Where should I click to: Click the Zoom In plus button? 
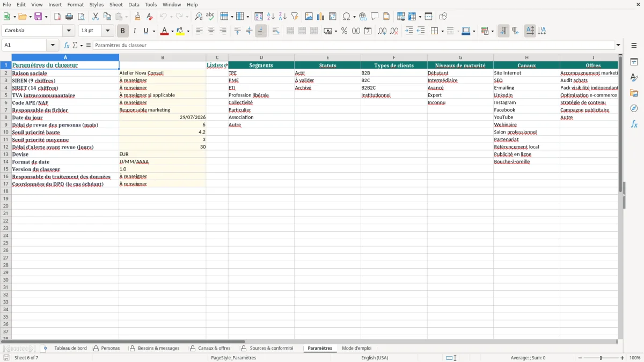[622, 358]
